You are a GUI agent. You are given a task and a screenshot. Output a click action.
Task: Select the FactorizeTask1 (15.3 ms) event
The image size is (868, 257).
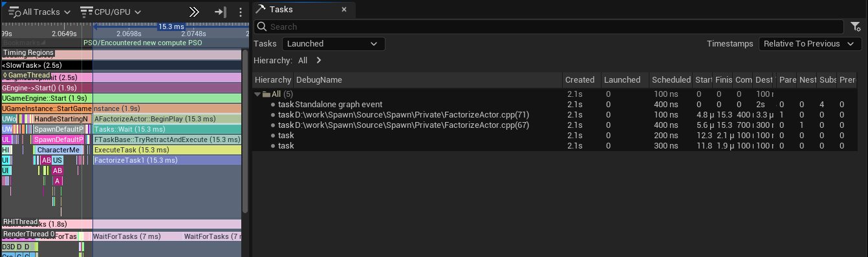(167, 159)
